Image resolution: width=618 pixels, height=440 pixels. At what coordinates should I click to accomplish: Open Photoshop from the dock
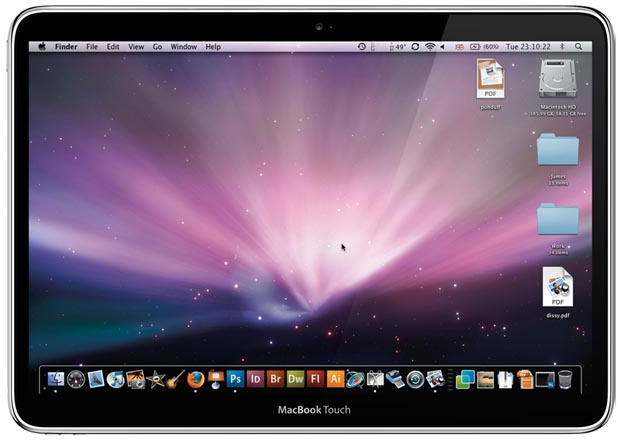click(x=235, y=379)
